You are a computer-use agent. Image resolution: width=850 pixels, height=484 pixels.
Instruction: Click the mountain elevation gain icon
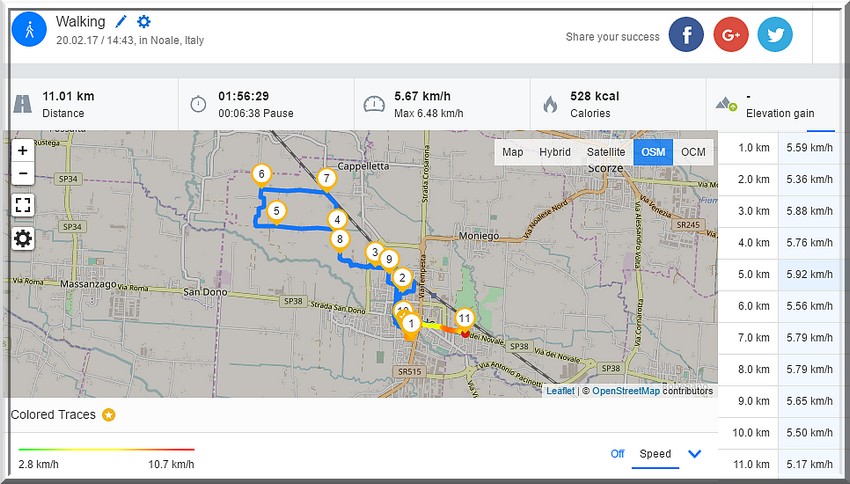click(726, 104)
